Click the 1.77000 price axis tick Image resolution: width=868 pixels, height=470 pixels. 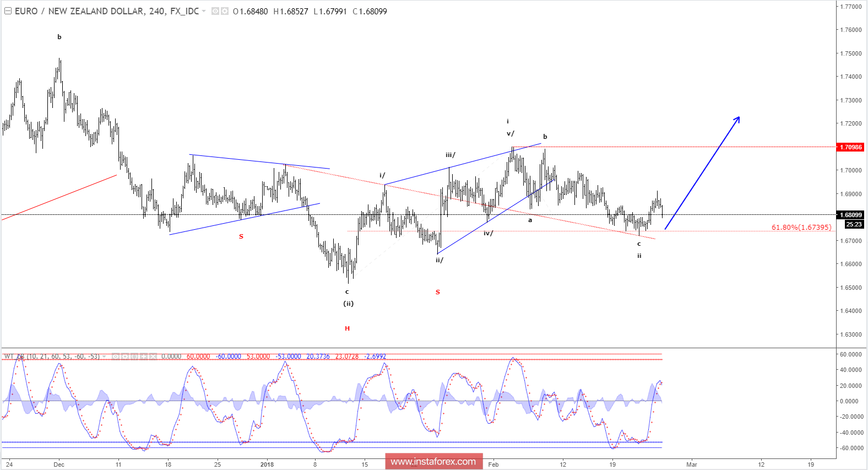[x=851, y=7]
